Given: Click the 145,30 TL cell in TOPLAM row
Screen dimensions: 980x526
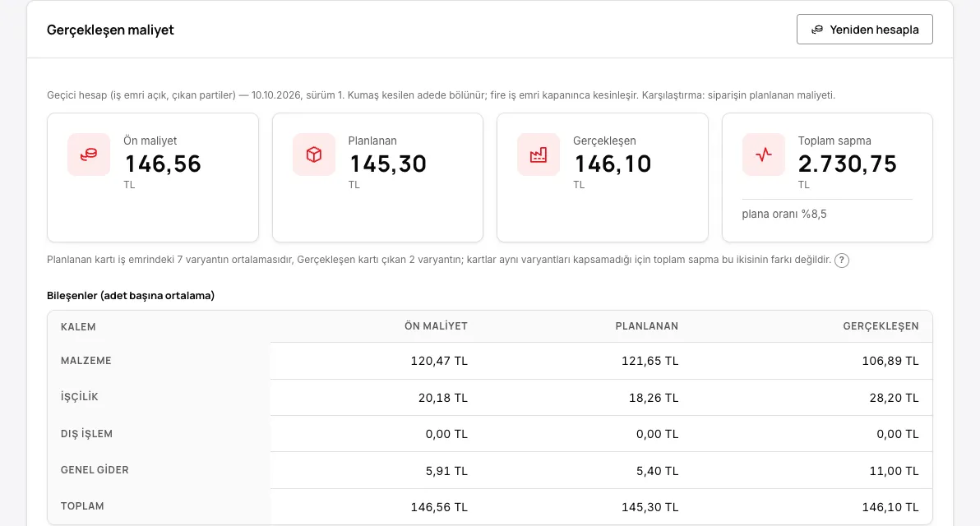Looking at the screenshot, I should [650, 507].
